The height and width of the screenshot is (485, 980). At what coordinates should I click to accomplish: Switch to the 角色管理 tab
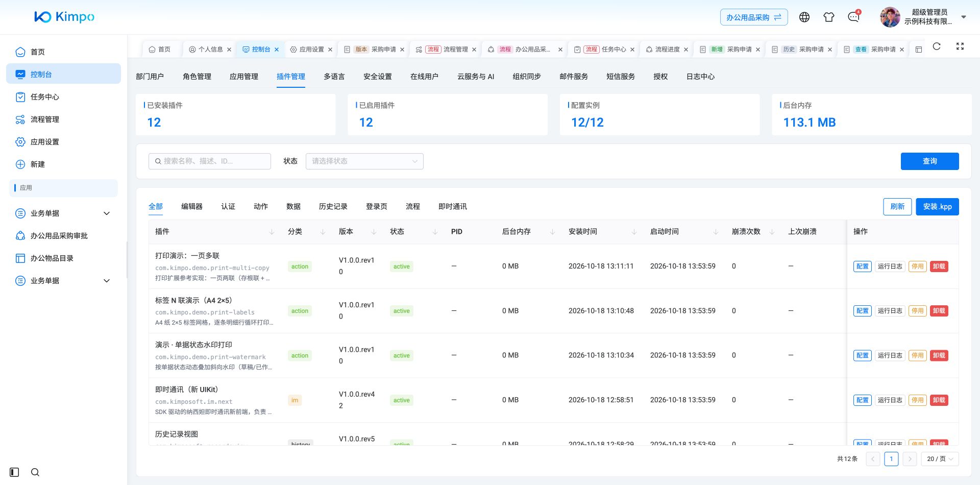[x=197, y=77]
